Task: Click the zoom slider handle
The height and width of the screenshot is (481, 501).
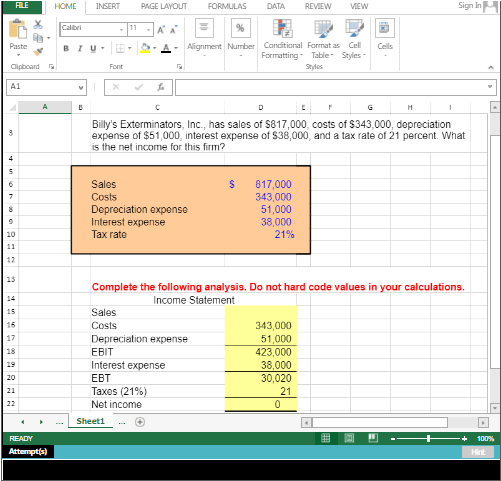Action: click(428, 438)
